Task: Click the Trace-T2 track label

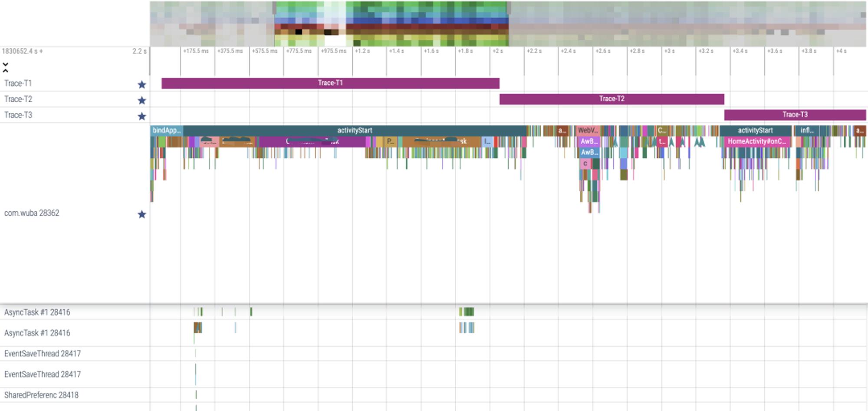Action: pos(18,99)
